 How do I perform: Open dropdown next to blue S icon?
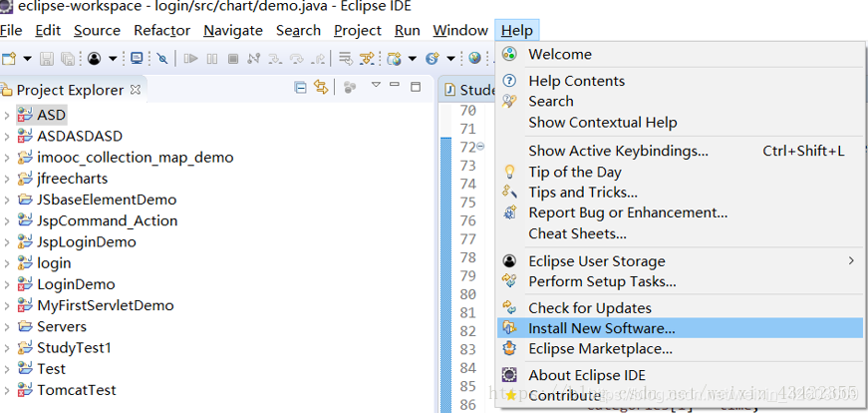(x=450, y=58)
